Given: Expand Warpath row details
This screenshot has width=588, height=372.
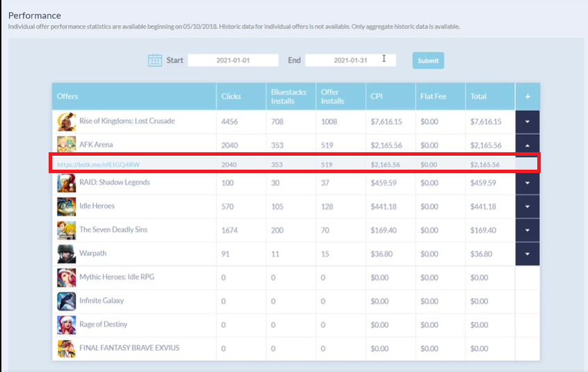Looking at the screenshot, I should pyautogui.click(x=528, y=254).
